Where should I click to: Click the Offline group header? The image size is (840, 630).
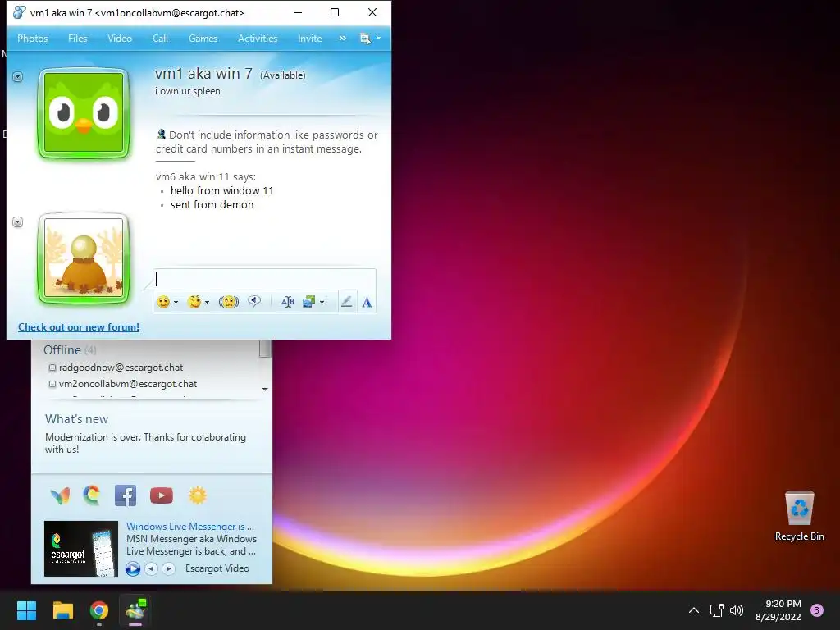tap(70, 350)
